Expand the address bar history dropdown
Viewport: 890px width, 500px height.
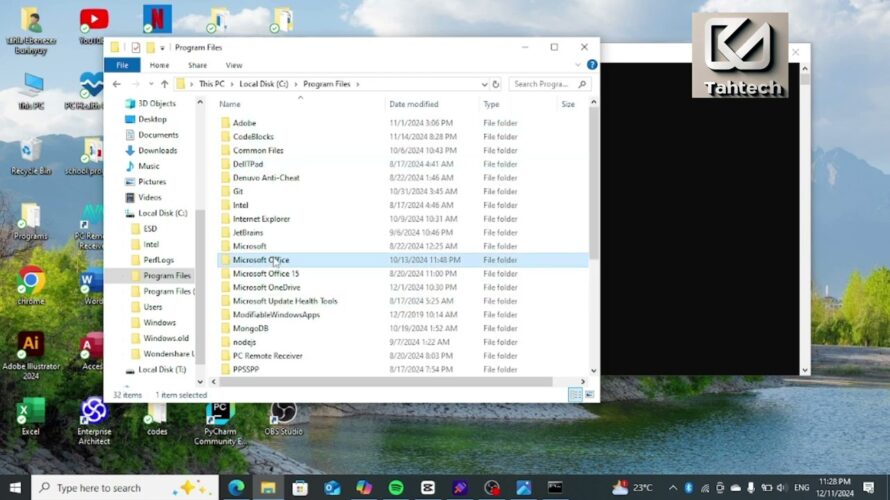pyautogui.click(x=484, y=84)
